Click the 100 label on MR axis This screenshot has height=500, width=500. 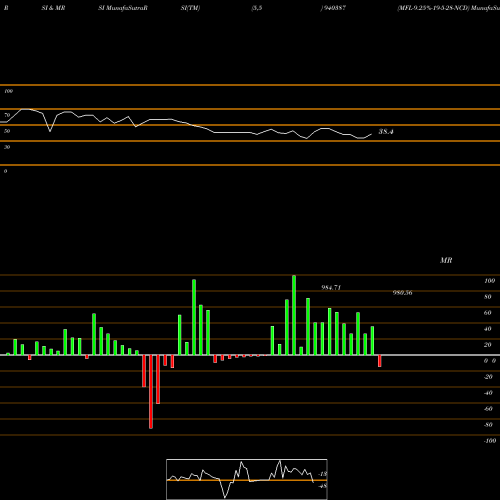489,281
